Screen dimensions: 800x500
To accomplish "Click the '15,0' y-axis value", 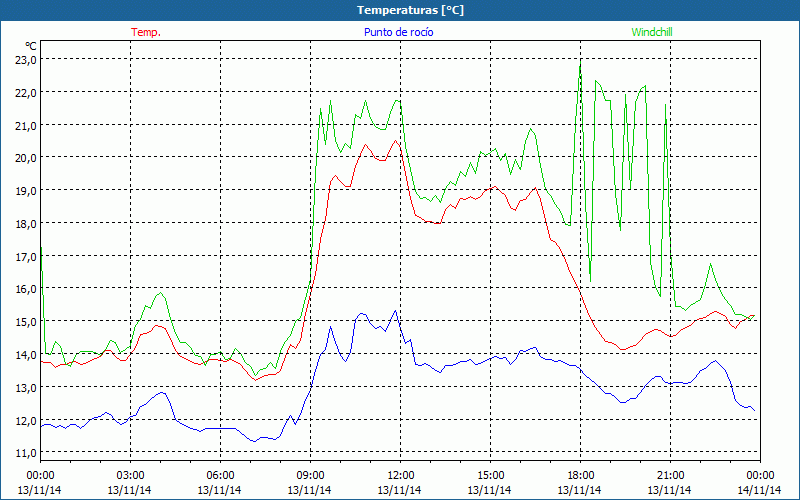I will [27, 321].
